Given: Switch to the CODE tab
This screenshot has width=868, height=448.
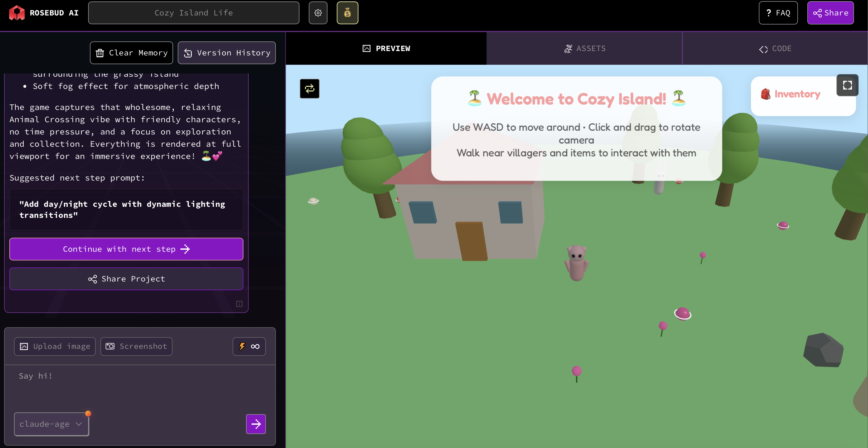Looking at the screenshot, I should point(775,48).
